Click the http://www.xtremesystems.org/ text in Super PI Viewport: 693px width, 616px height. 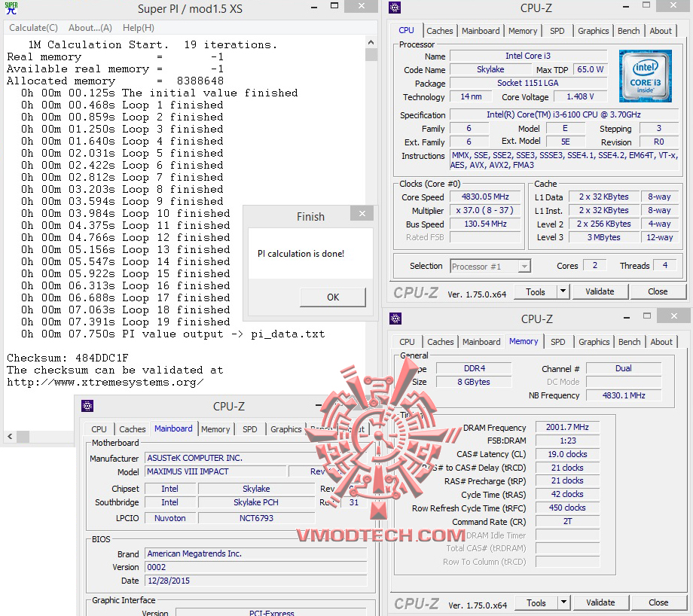pyautogui.click(x=105, y=383)
